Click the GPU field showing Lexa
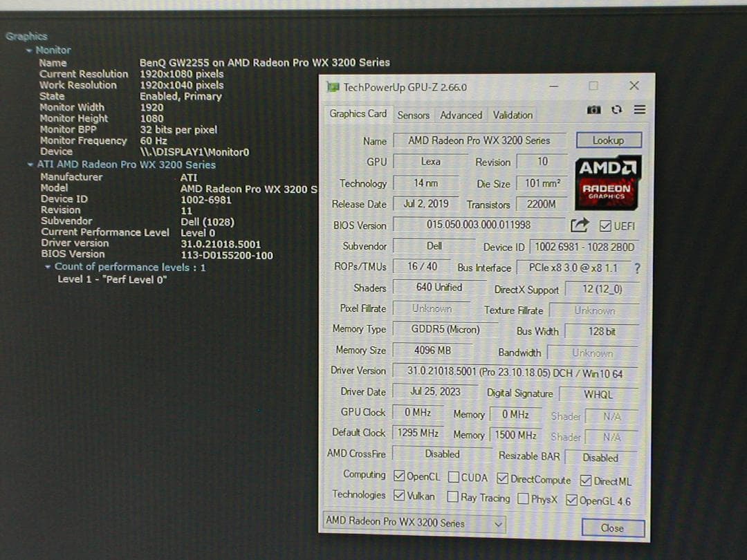The image size is (747, 560). click(x=430, y=161)
